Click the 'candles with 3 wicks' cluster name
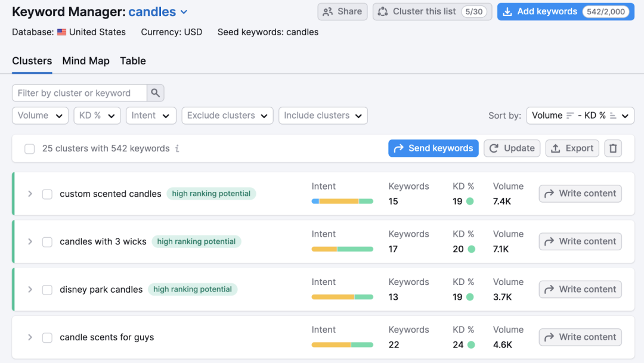 [x=103, y=241]
